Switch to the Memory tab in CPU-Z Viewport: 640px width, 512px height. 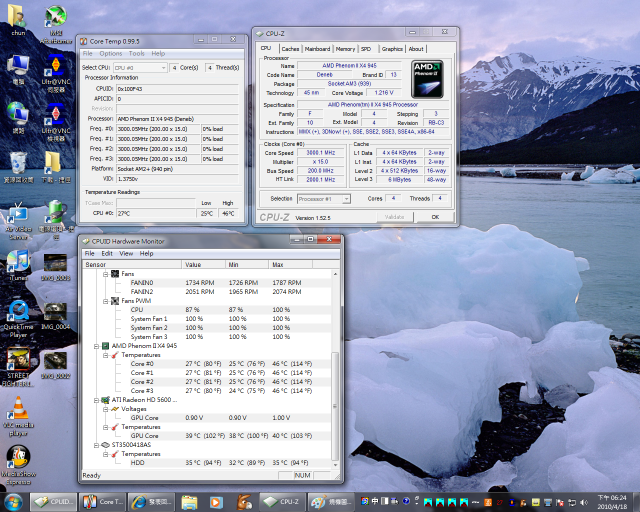point(345,49)
